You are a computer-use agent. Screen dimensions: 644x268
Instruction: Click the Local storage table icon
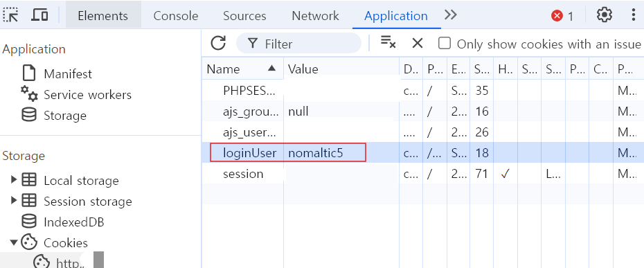click(29, 180)
